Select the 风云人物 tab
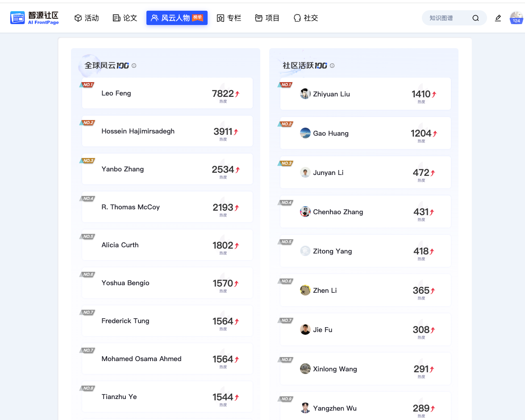 tap(177, 18)
